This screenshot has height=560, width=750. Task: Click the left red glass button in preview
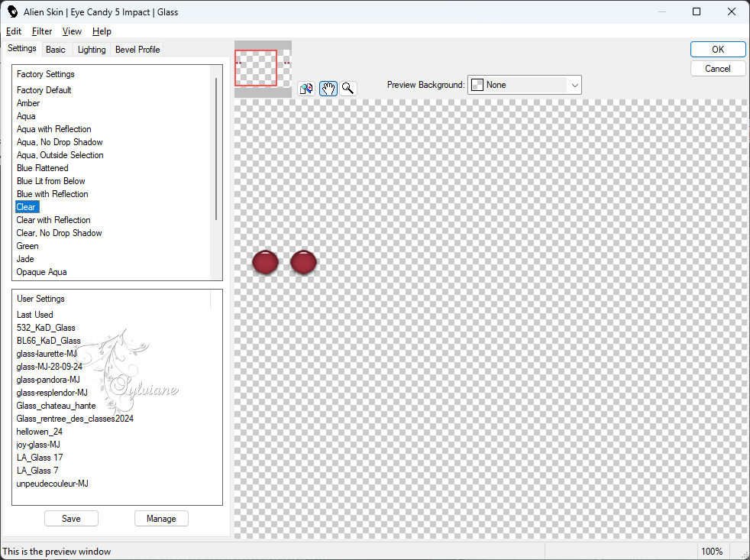coord(265,262)
